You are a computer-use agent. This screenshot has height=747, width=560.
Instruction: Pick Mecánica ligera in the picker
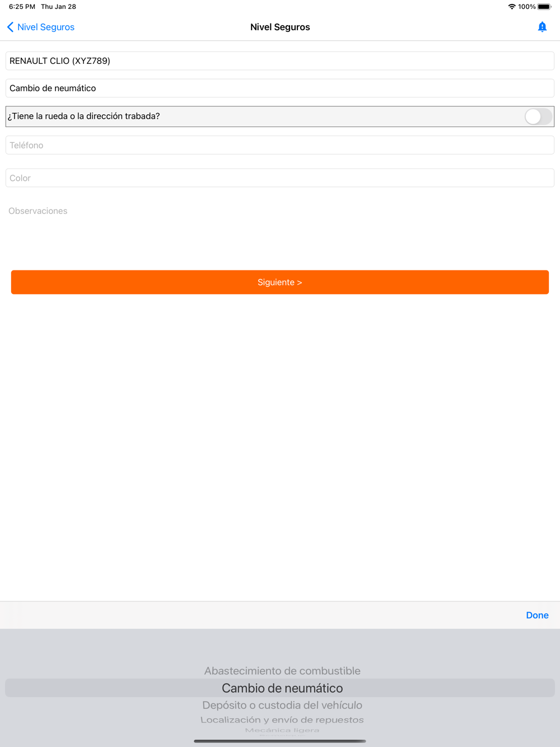click(x=282, y=730)
